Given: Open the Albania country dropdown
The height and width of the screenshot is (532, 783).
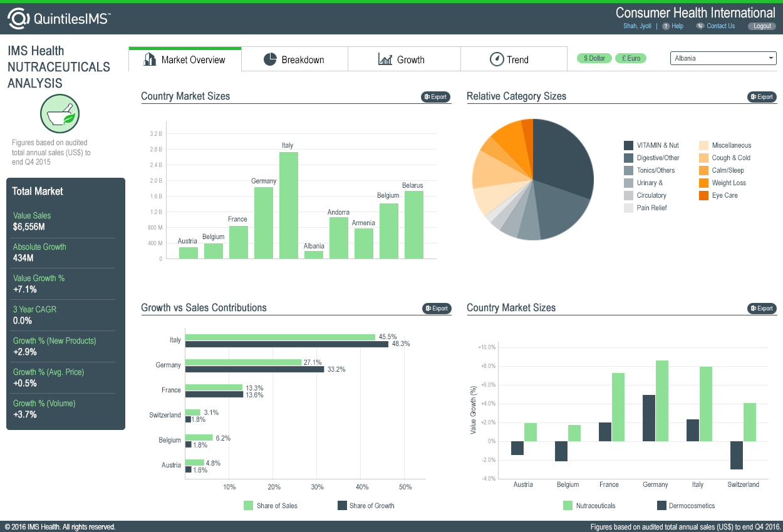Looking at the screenshot, I should click(723, 58).
